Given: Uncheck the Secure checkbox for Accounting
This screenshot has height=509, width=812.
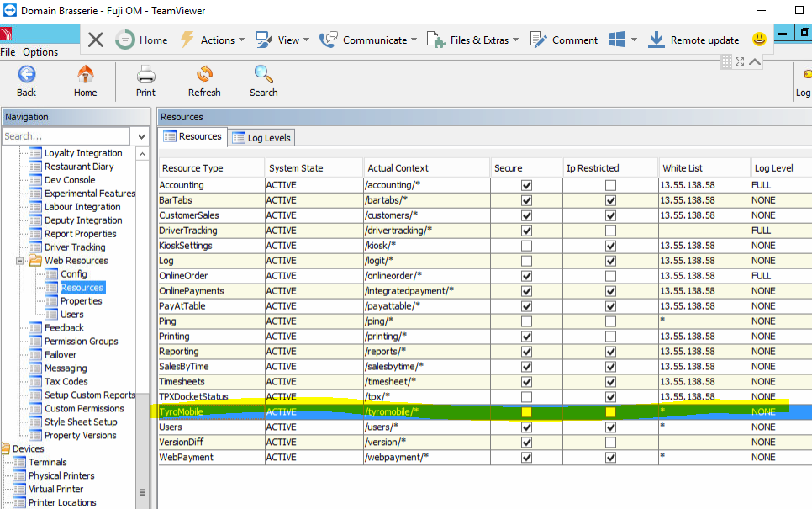Looking at the screenshot, I should (525, 185).
